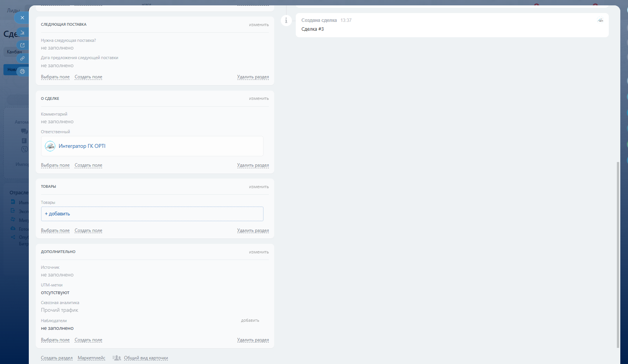The image size is (628, 364).
Task: Open Лиды menu in background page
Action: [13, 10]
